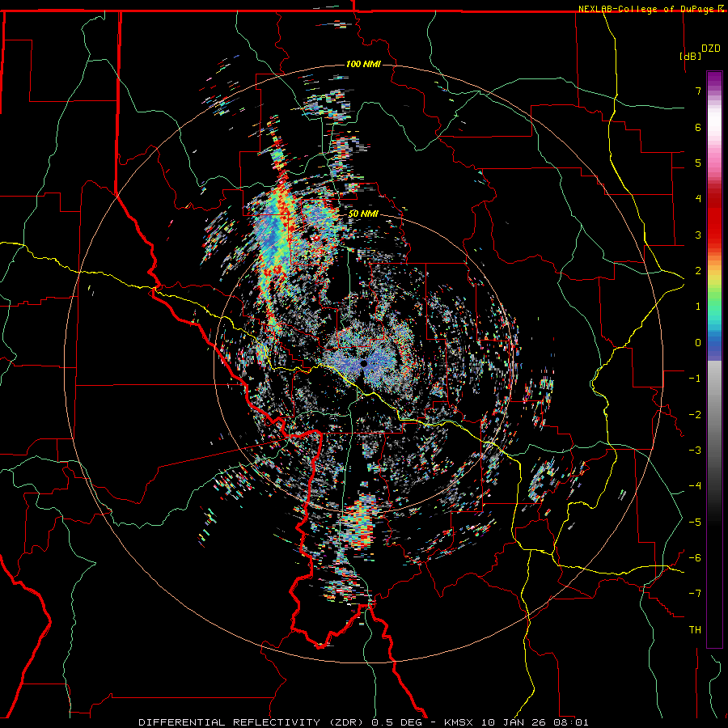Click the -7 value on scale
Viewport: 728px width, 728px height.
click(695, 594)
